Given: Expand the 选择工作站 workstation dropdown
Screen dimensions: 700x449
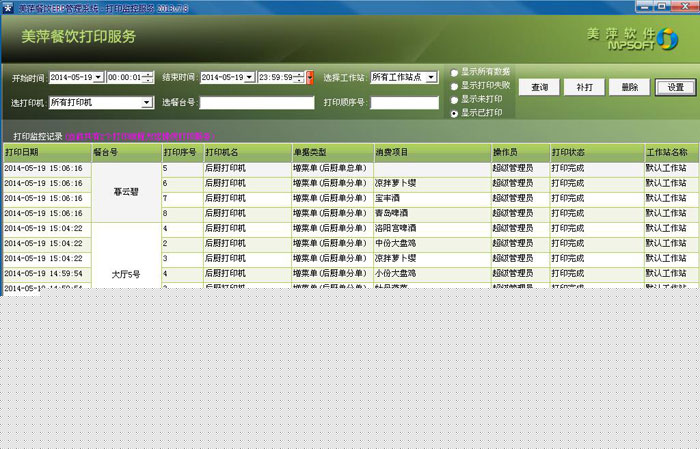Looking at the screenshot, I should pyautogui.click(x=431, y=77).
